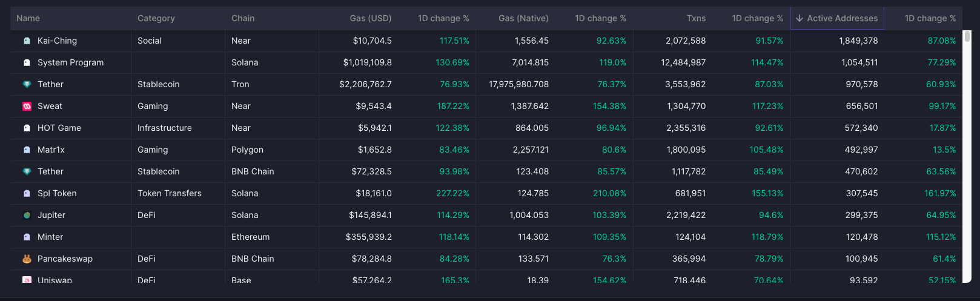Click the 2,219,422 transactions value
Viewport: 980px width, 301px height.
click(686, 215)
